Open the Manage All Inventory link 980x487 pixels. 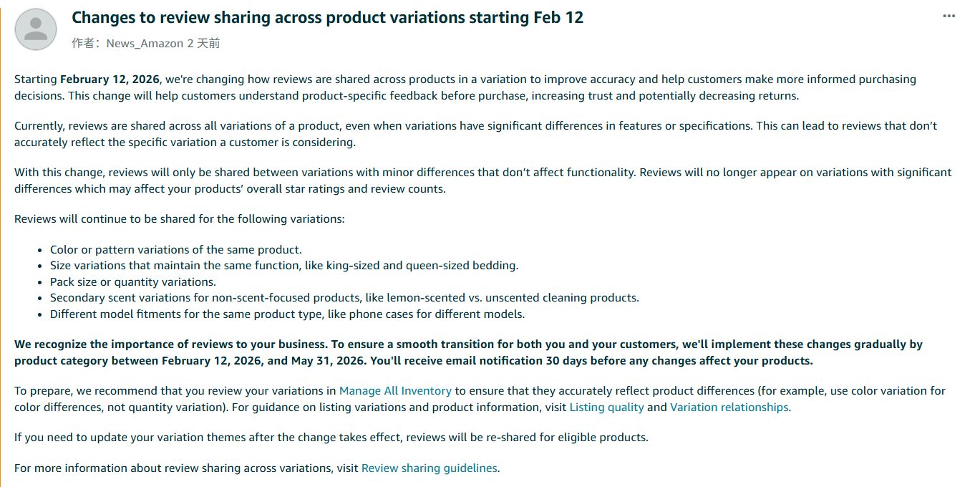395,391
